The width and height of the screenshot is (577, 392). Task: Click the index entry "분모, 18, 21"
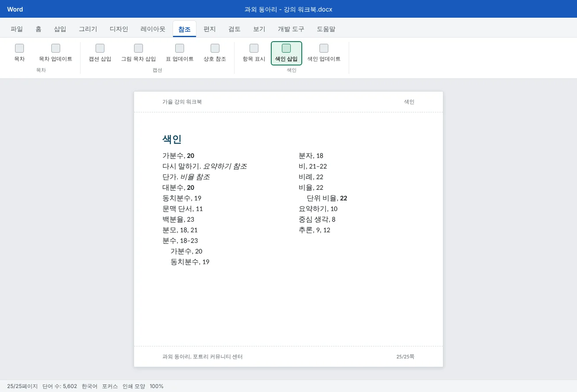coord(180,230)
